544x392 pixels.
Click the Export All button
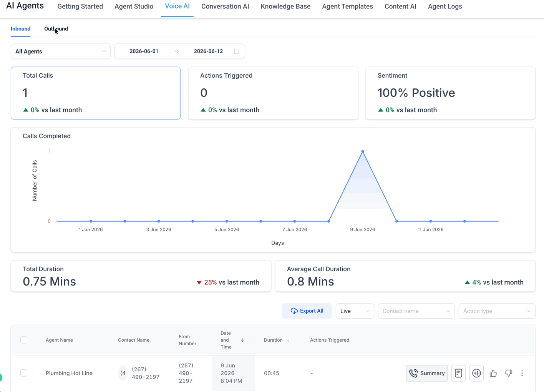pyautogui.click(x=307, y=311)
